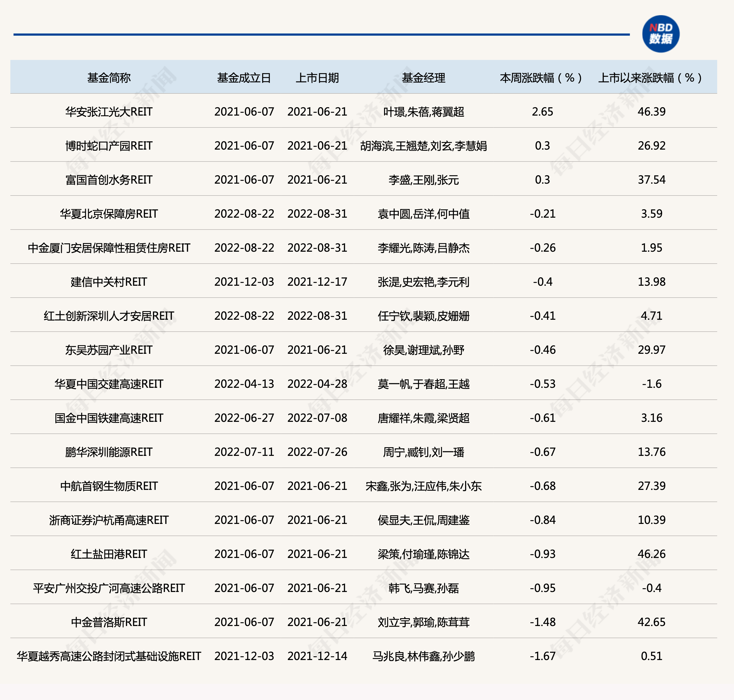Click managers 叶璟,朱蓓,蒋翼超
Screen dimensions: 734x700
pyautogui.click(x=423, y=112)
